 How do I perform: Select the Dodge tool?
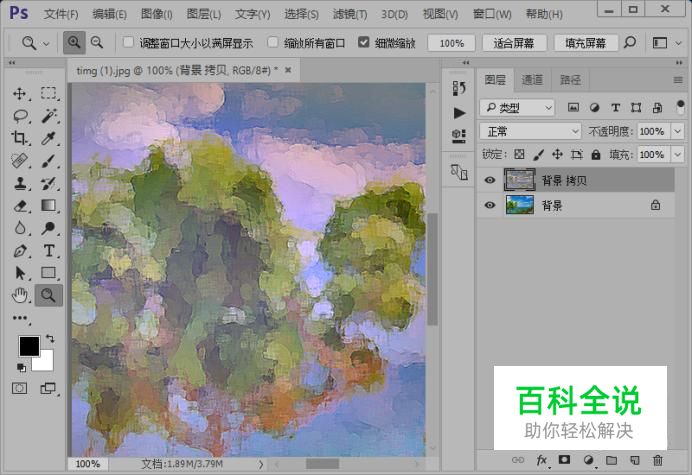[x=49, y=228]
